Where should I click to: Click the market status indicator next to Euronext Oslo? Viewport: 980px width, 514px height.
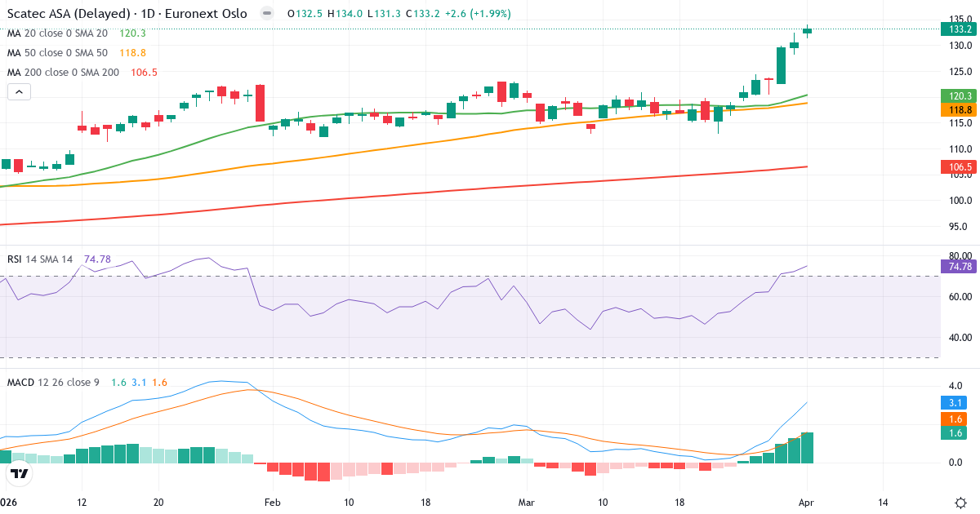(267, 14)
